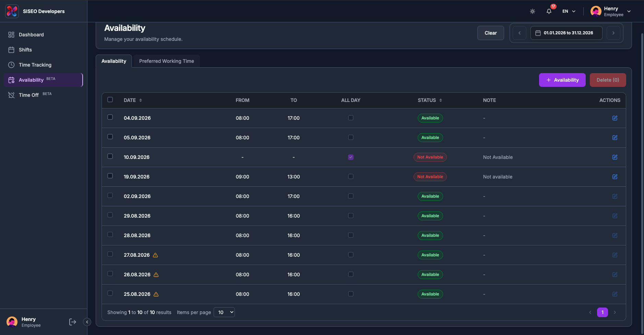
Task: Add a new Availability entry
Action: click(x=562, y=80)
